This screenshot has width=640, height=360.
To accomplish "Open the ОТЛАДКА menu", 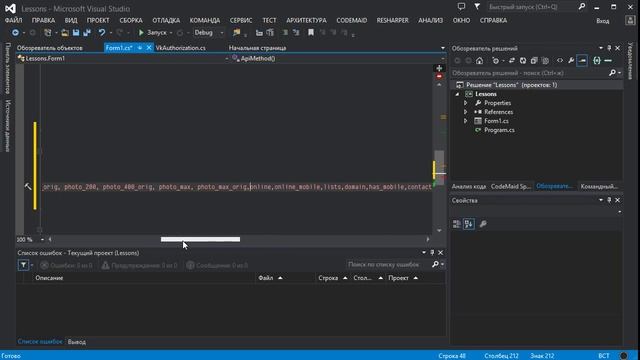I will click(166, 20).
